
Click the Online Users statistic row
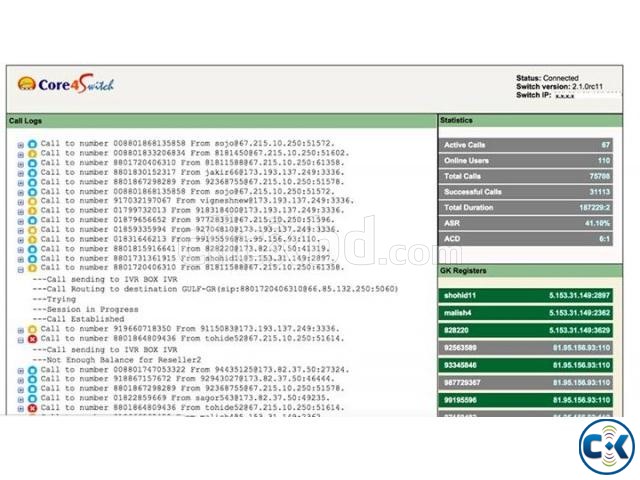(526, 160)
